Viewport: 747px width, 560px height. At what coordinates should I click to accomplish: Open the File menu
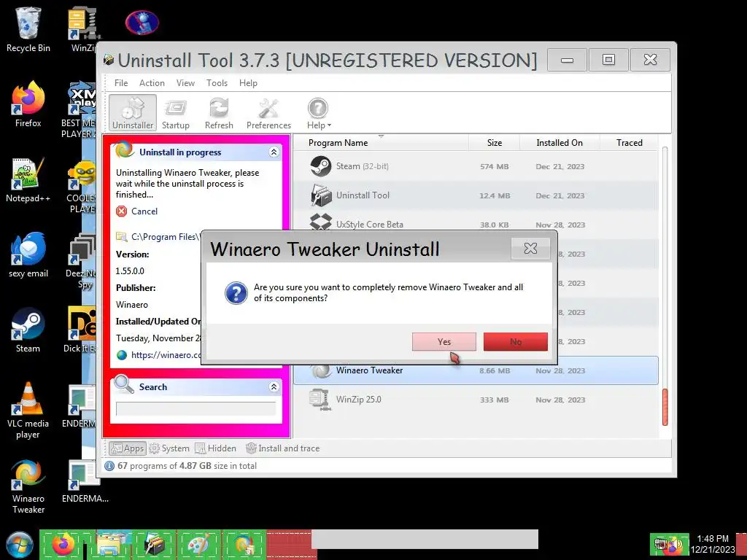click(x=121, y=83)
